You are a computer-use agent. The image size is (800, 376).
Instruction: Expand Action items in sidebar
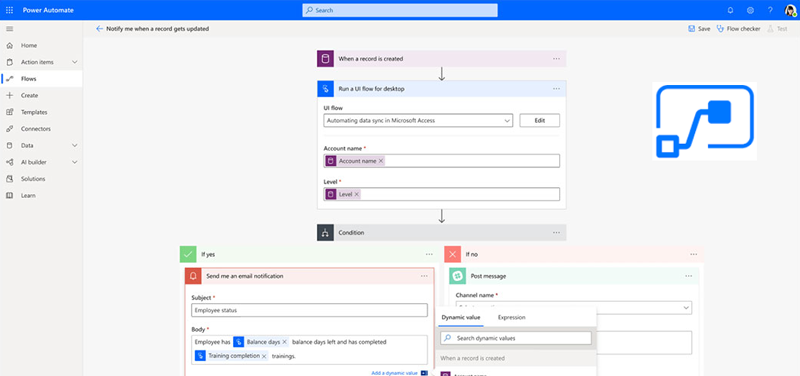click(x=74, y=62)
